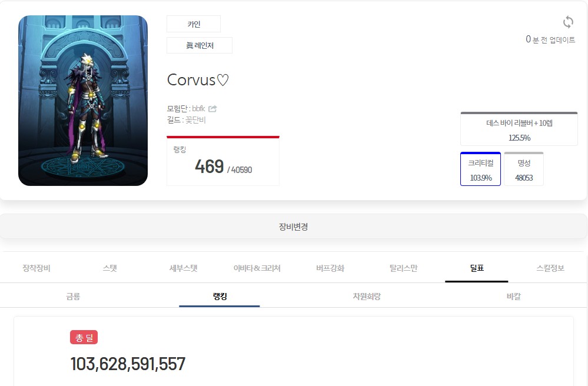Select the 명성 48053 stat box
Viewport: 588px width, 386px height.
pos(524,169)
